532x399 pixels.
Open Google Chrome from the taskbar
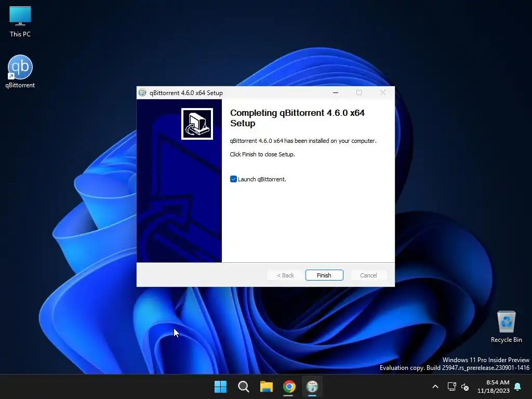coord(289,387)
